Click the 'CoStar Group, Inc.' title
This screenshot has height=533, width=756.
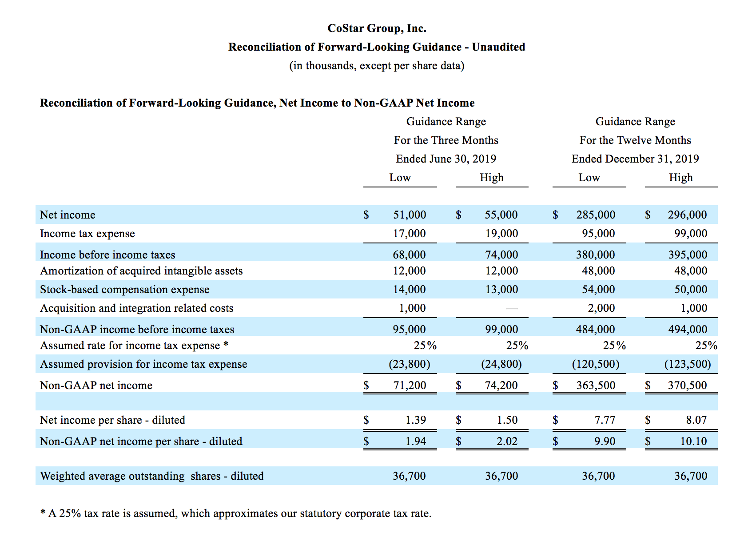pyautogui.click(x=377, y=28)
